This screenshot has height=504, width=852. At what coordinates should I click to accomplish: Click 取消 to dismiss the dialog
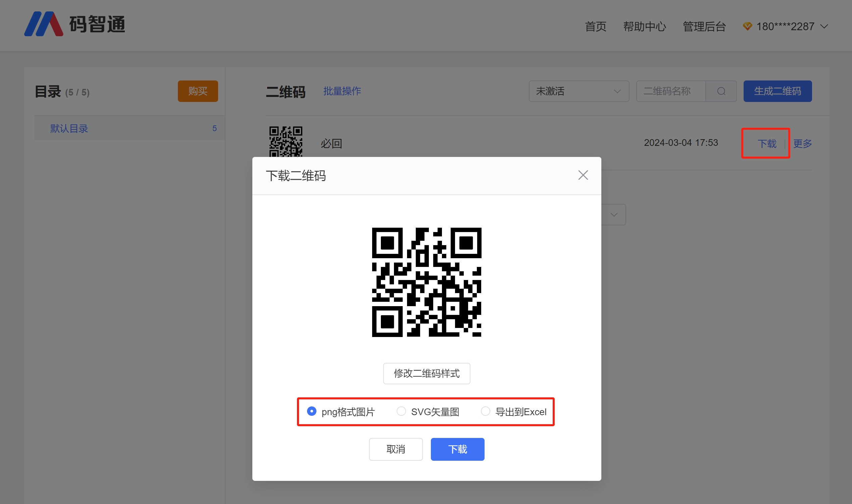(396, 449)
